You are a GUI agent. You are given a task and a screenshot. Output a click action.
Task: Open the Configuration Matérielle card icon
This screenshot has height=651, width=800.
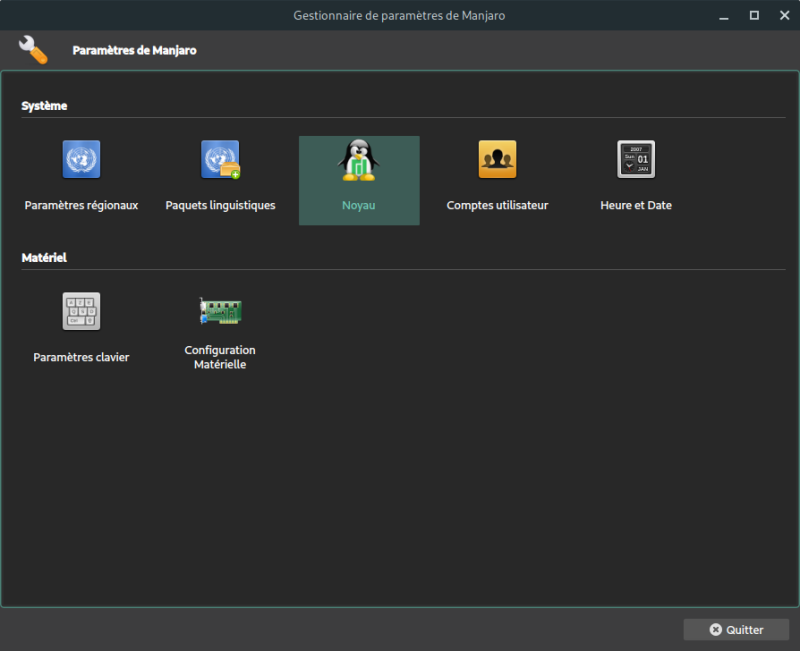(220, 311)
